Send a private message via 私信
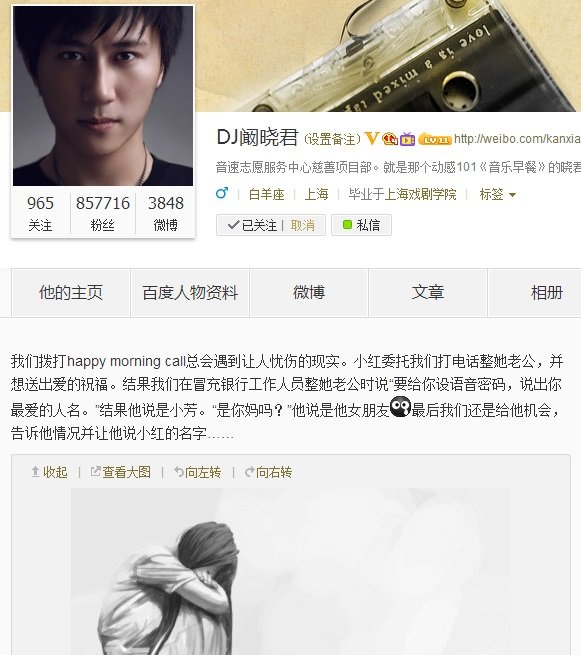Viewport: 581px width, 655px height. (361, 225)
